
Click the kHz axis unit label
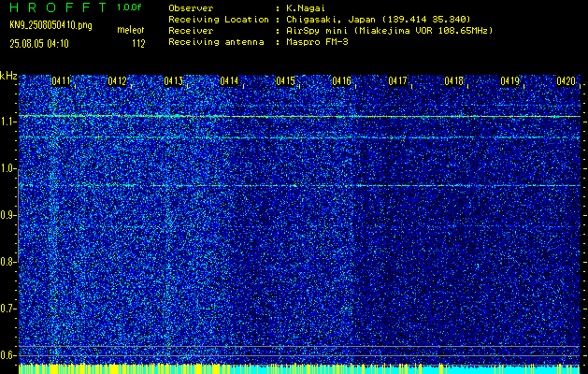pyautogui.click(x=8, y=76)
